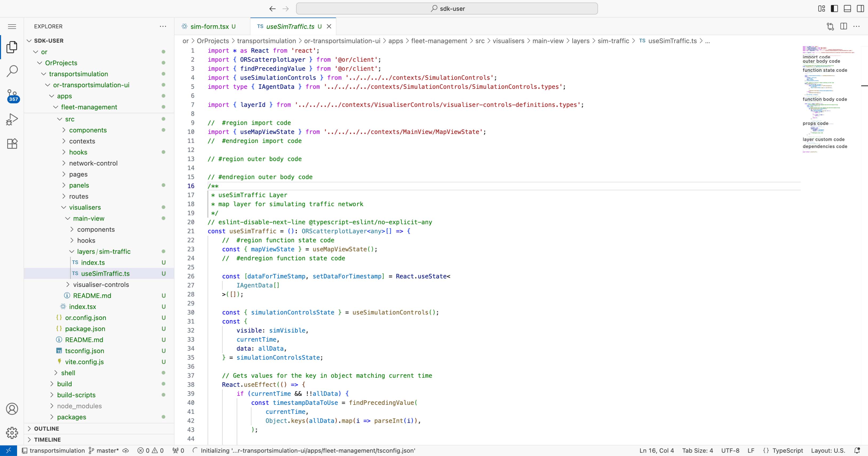The image size is (868, 456).
Task: Change file encoding UTF-8
Action: [730, 451]
